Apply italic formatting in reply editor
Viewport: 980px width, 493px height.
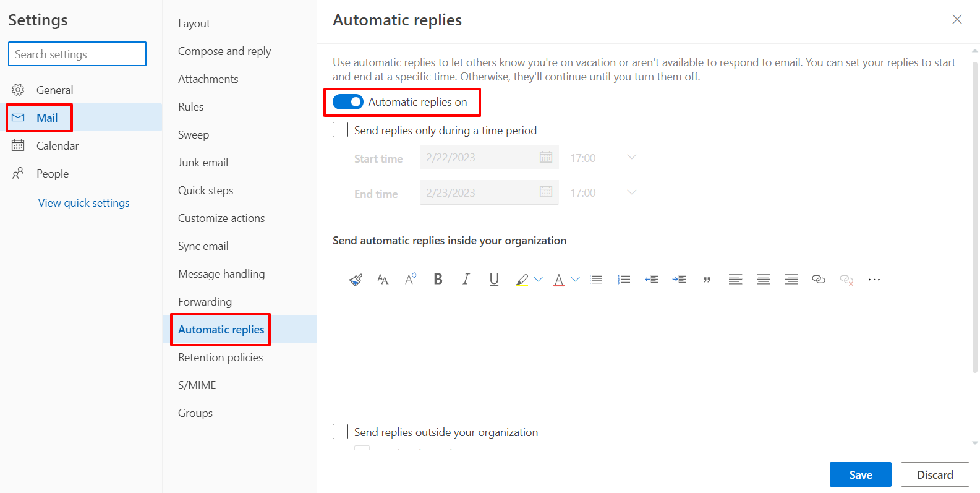tap(466, 280)
